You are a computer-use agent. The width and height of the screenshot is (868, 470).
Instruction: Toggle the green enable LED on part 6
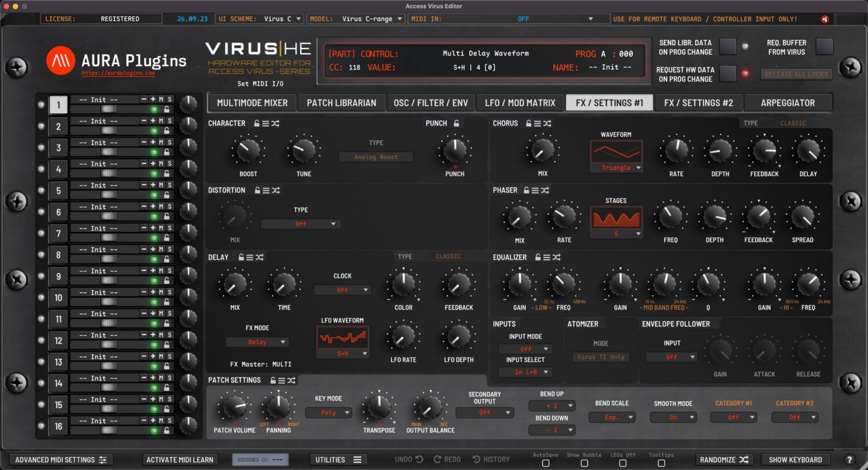tap(154, 216)
